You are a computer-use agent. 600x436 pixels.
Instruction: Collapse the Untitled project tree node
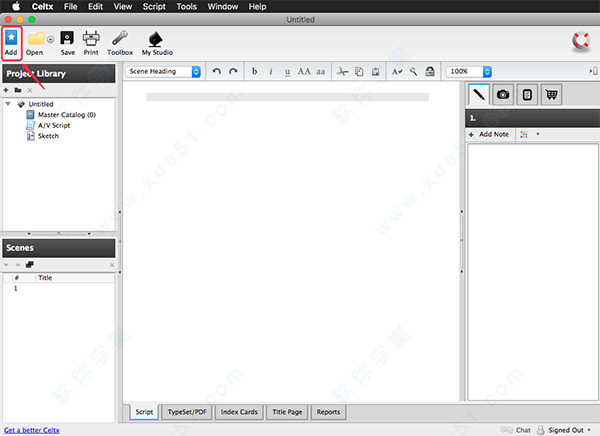8,104
